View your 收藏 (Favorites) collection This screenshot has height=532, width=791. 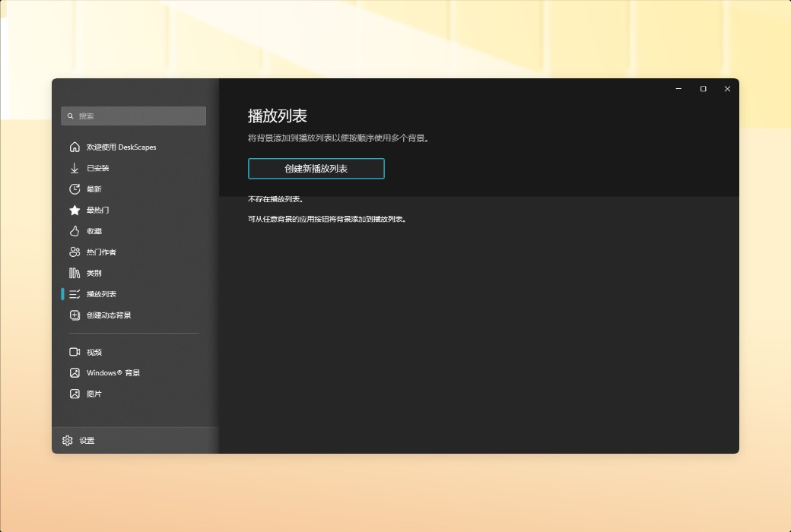coord(96,231)
